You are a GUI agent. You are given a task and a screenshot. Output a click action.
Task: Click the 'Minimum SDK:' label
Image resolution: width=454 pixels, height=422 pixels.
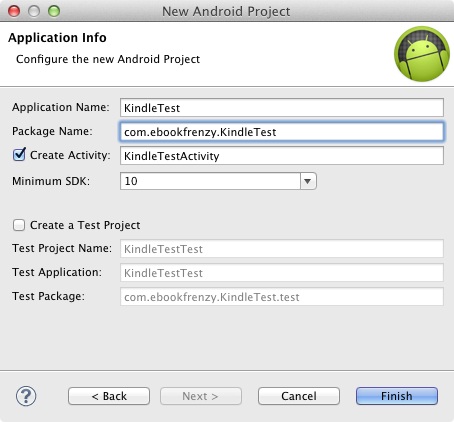point(51,181)
